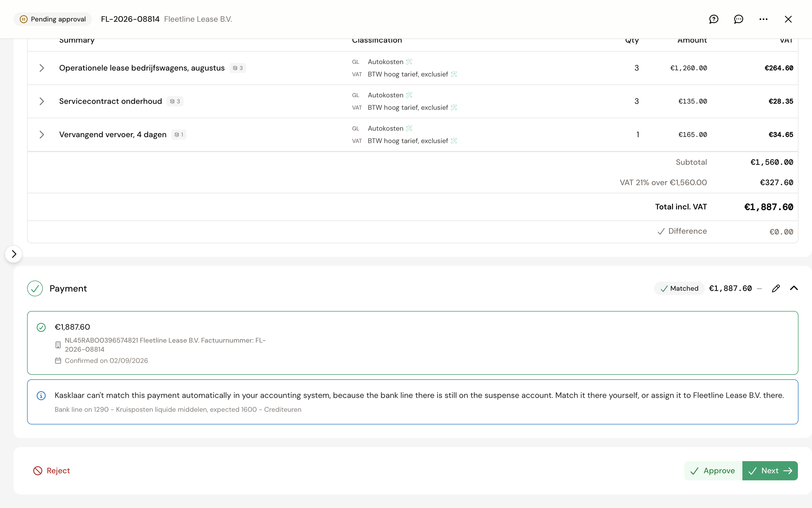Screen dimensions: 812x508
Task: Collapse the Payment section chevron
Action: (794, 288)
